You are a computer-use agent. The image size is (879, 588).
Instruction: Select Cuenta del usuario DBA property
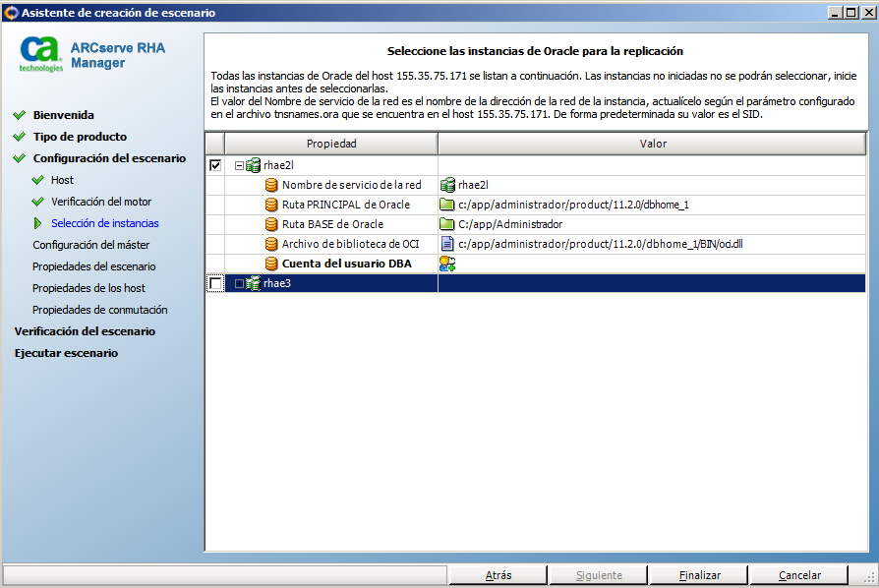pyautogui.click(x=346, y=264)
